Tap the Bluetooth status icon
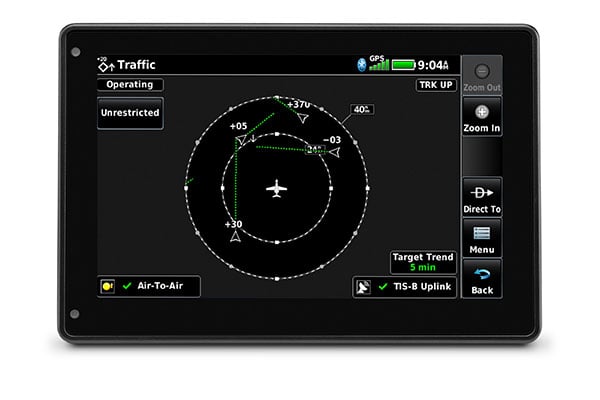The height and width of the screenshot is (400, 600). pyautogui.click(x=361, y=65)
